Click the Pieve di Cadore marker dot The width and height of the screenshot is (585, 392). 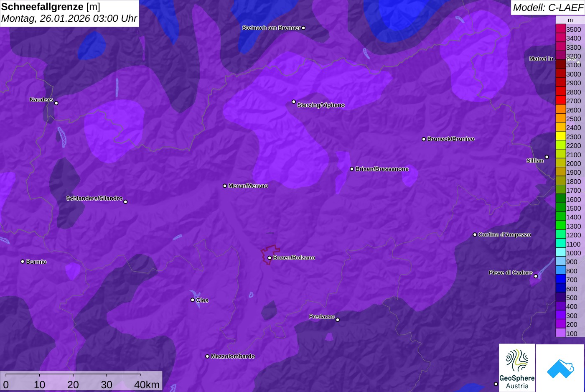[536, 276]
